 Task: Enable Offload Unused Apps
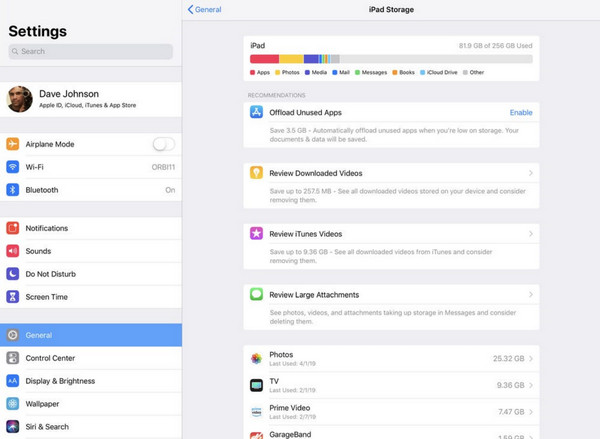click(x=521, y=113)
